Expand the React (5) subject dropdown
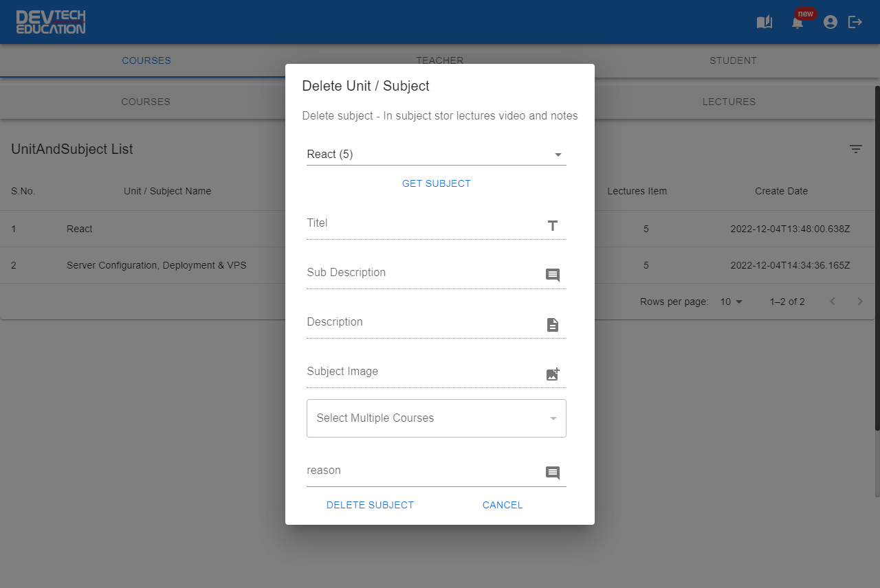The image size is (880, 588). pos(437,155)
